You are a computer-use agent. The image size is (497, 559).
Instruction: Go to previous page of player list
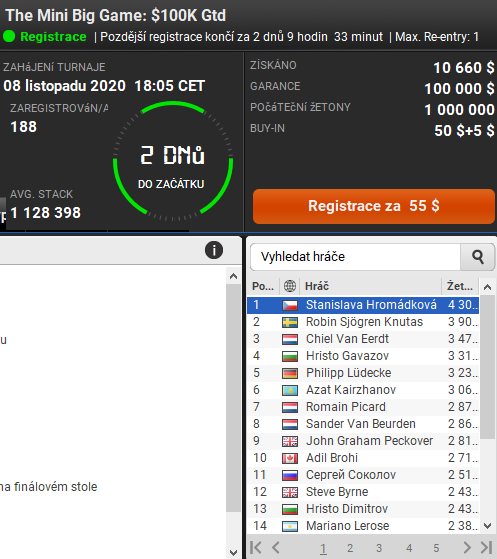tap(276, 547)
